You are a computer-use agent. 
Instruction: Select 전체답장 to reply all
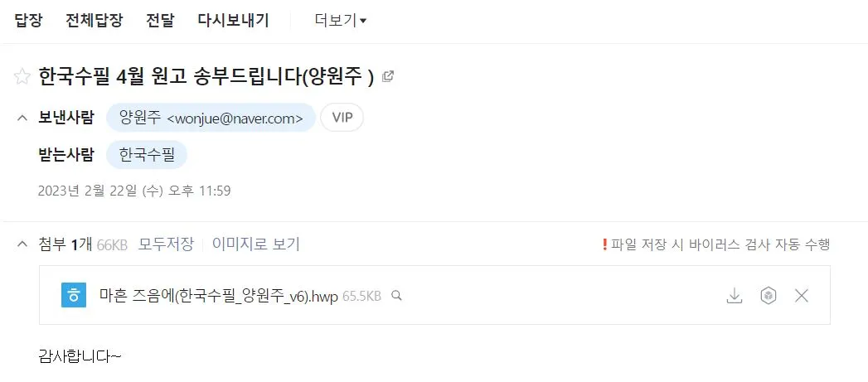pyautogui.click(x=95, y=21)
